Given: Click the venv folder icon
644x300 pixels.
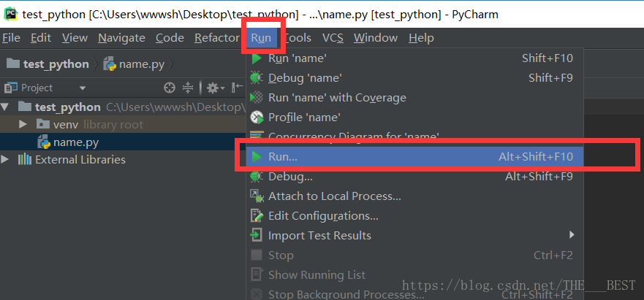Looking at the screenshot, I should (42, 124).
